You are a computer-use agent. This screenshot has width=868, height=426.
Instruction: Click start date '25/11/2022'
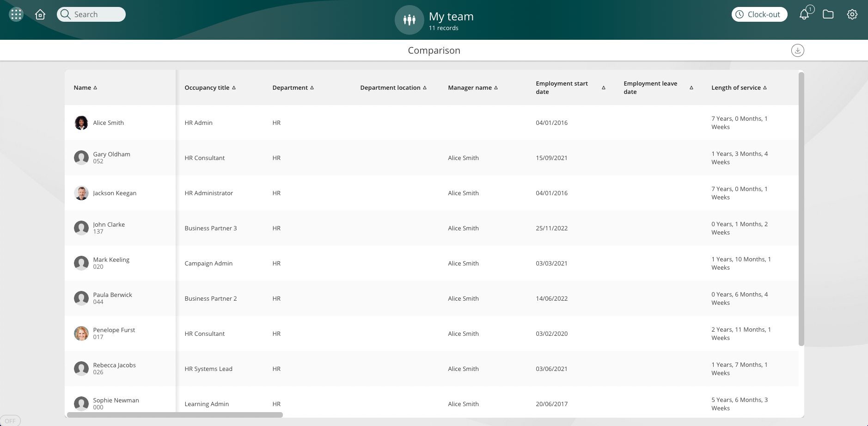click(x=552, y=228)
